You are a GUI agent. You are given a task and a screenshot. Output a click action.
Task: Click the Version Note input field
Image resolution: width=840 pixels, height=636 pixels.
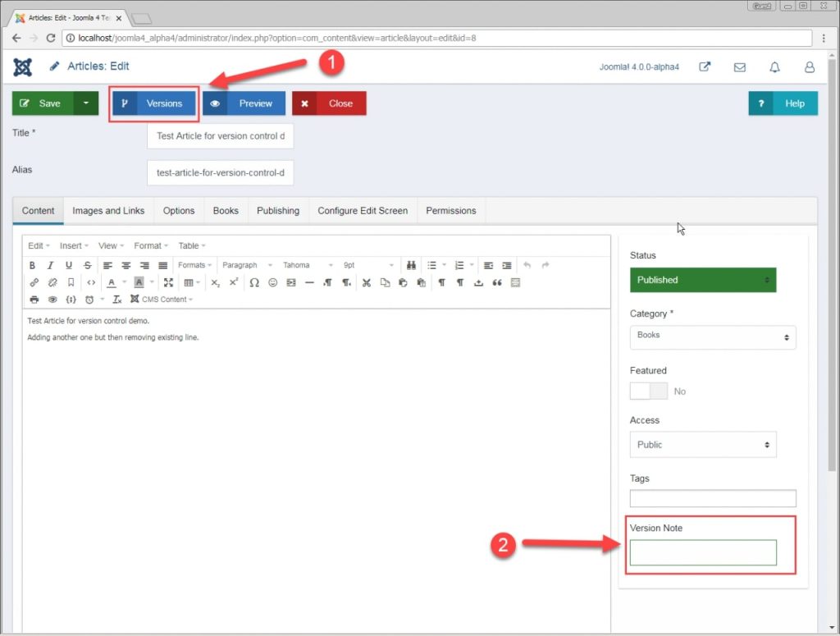pos(703,552)
